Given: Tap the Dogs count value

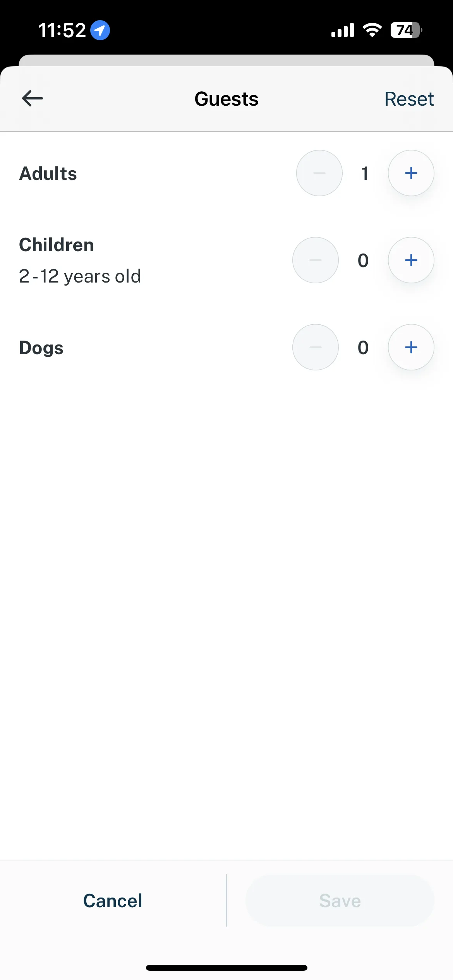Looking at the screenshot, I should [x=363, y=348].
